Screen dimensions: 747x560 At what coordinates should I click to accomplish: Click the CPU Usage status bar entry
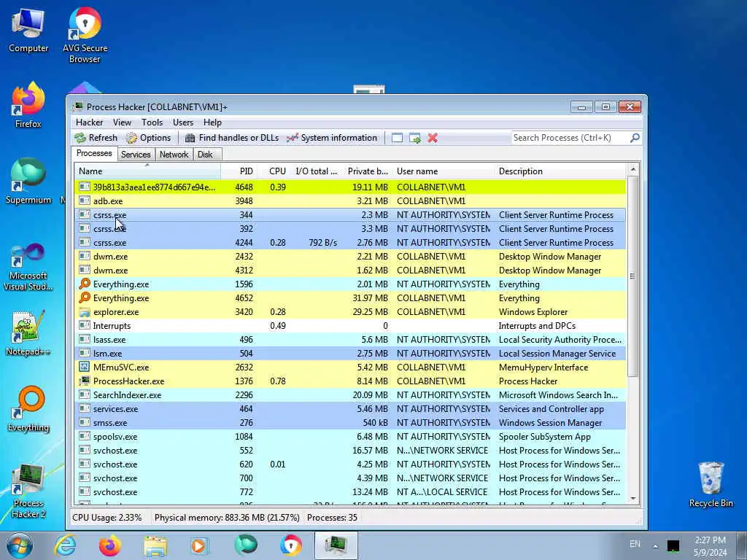107,518
